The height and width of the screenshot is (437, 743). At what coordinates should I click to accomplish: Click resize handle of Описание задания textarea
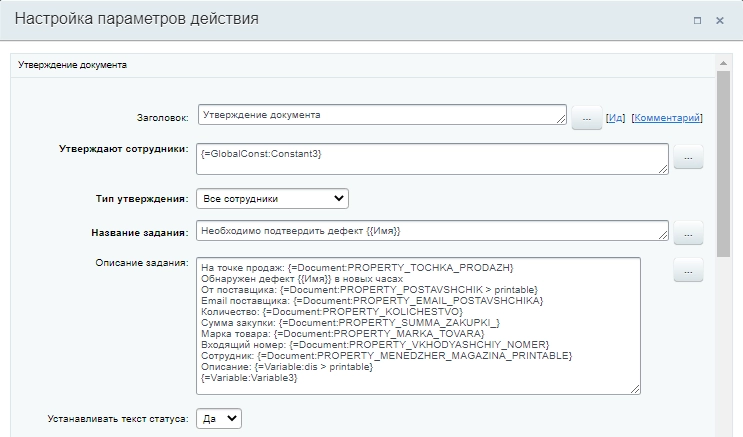tap(635, 389)
